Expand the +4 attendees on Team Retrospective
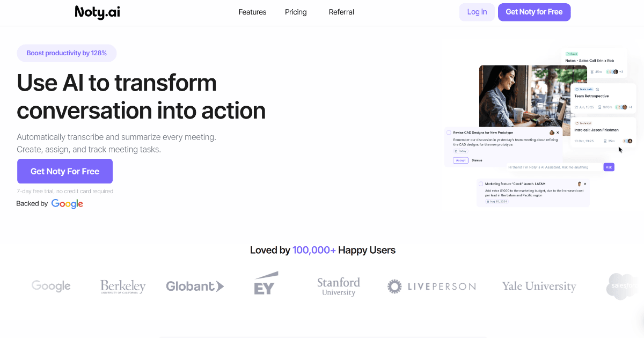This screenshot has width=644, height=338. [x=631, y=106]
